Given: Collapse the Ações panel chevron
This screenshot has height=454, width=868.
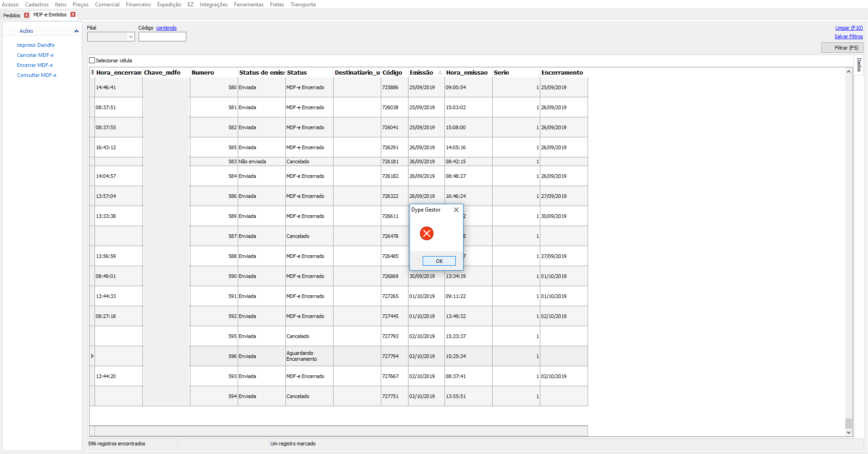Looking at the screenshot, I should (76, 31).
